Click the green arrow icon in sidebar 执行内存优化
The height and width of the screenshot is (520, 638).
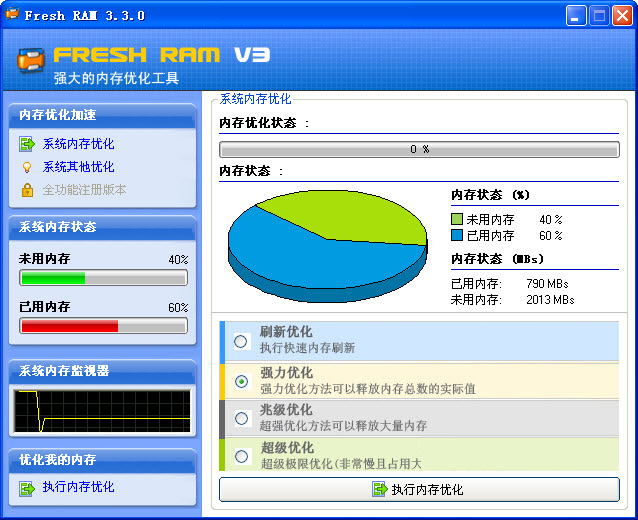point(27,488)
